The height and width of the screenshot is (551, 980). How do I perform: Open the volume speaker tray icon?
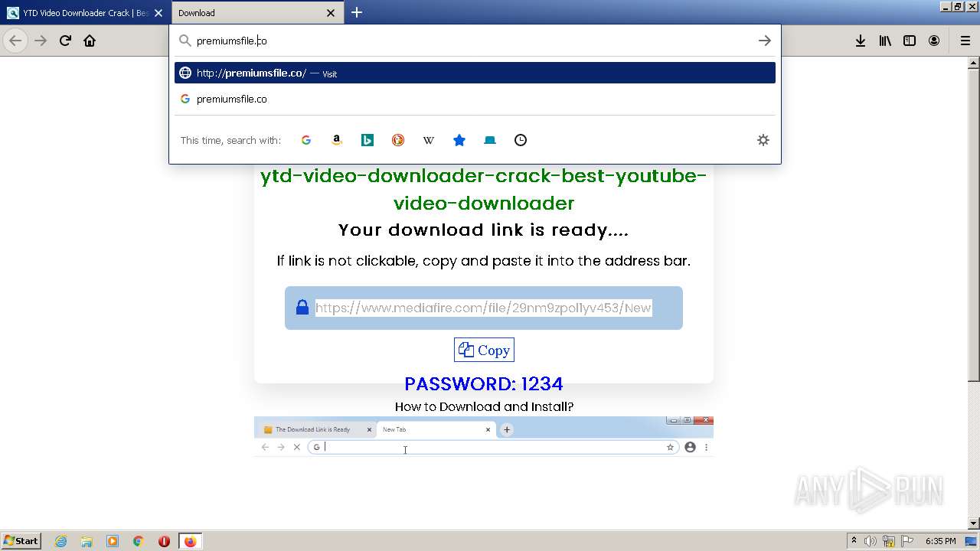871,541
